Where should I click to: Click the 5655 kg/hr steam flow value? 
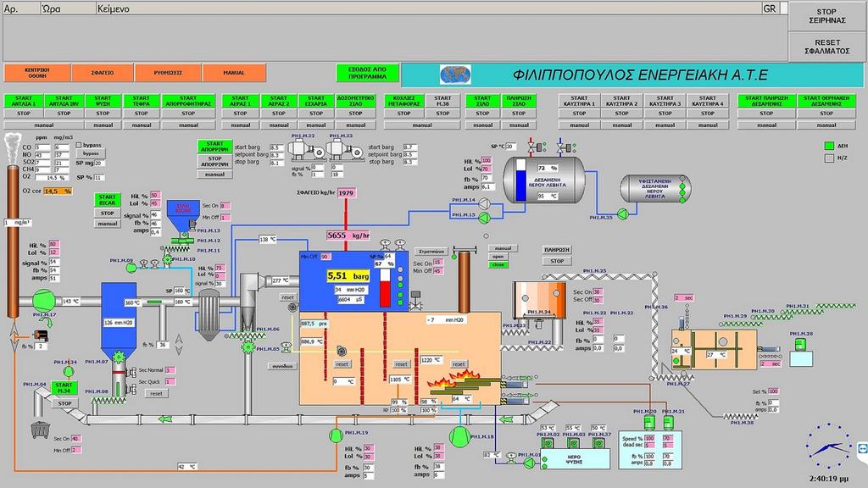click(348, 236)
